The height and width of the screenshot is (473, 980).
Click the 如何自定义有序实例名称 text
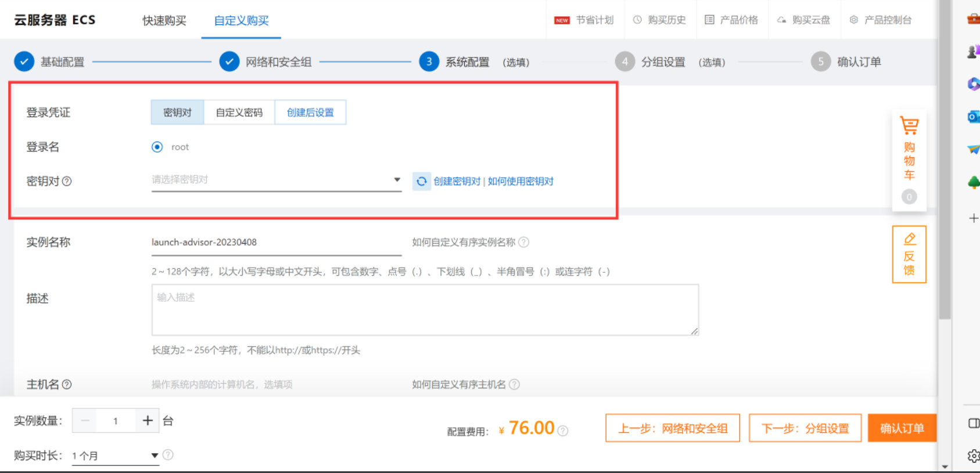coord(464,242)
